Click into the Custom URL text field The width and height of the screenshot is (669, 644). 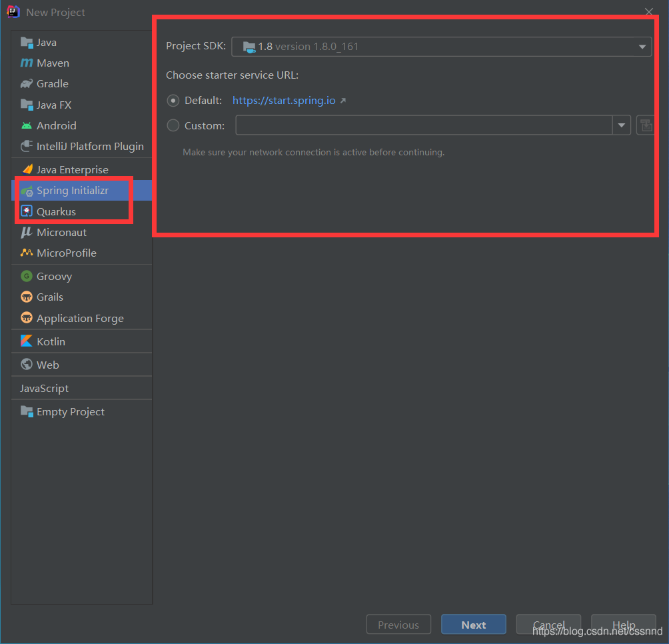click(424, 125)
